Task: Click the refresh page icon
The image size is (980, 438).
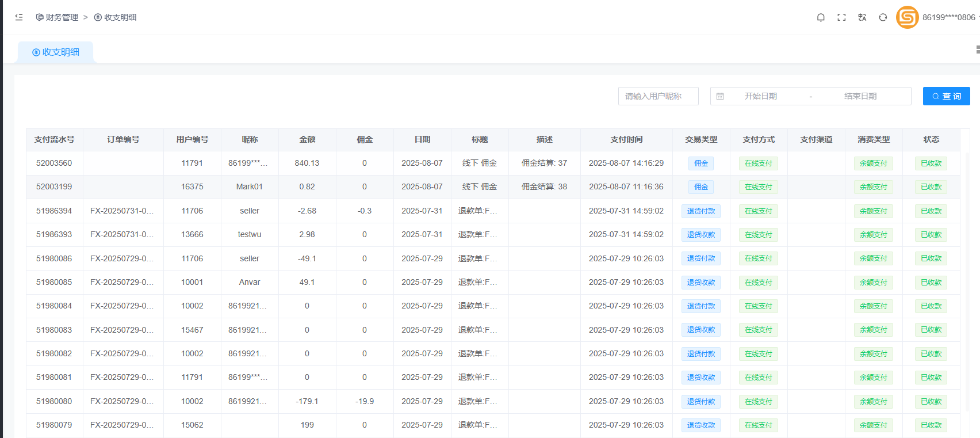Action: point(883,17)
